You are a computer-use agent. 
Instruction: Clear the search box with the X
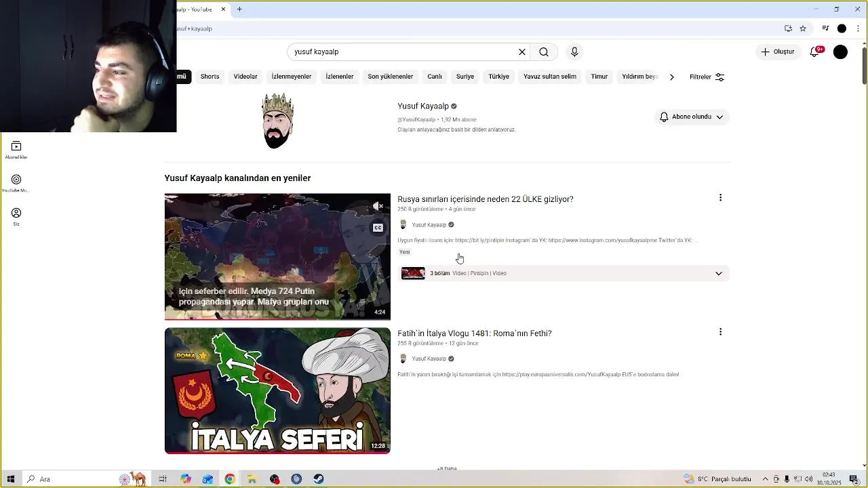pos(522,52)
